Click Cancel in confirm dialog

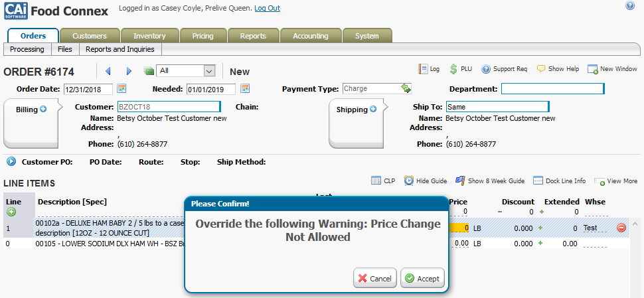[375, 278]
